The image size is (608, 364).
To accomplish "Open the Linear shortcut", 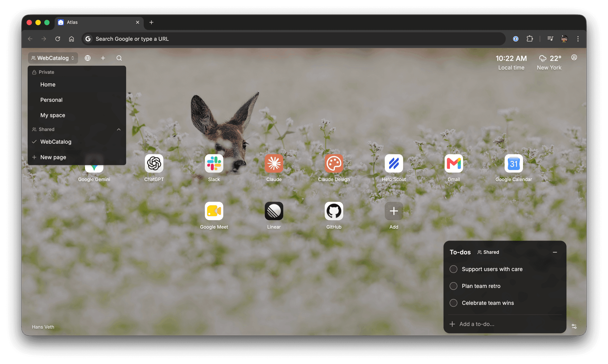I will (274, 211).
